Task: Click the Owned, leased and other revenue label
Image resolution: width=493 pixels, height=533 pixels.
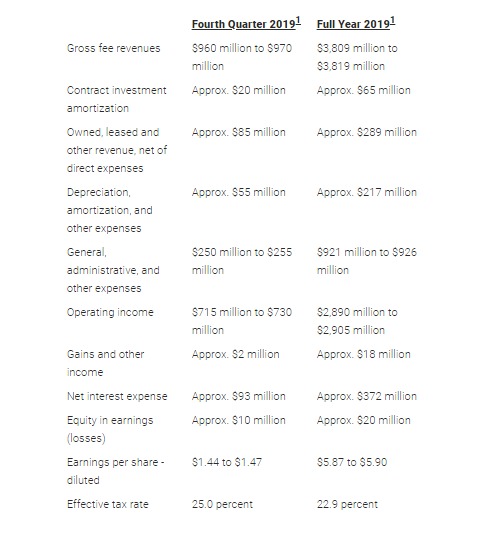Action: click(117, 150)
